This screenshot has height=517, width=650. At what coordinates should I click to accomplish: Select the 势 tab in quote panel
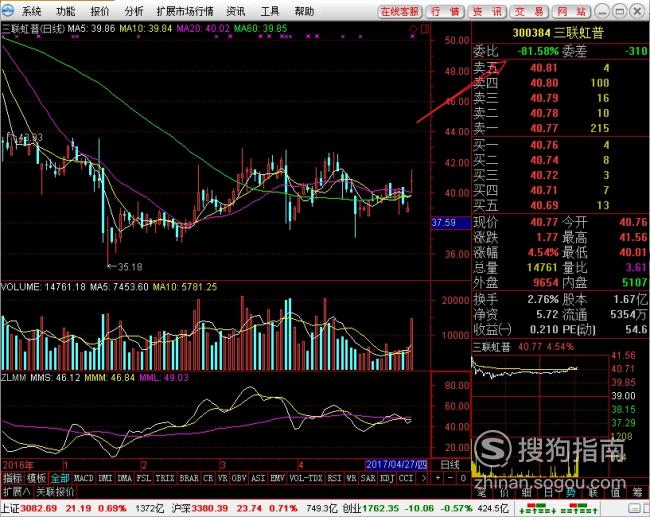tap(571, 492)
